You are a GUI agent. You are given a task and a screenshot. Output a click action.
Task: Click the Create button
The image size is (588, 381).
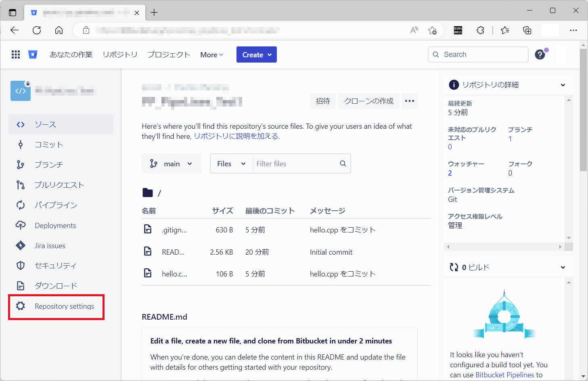point(256,54)
